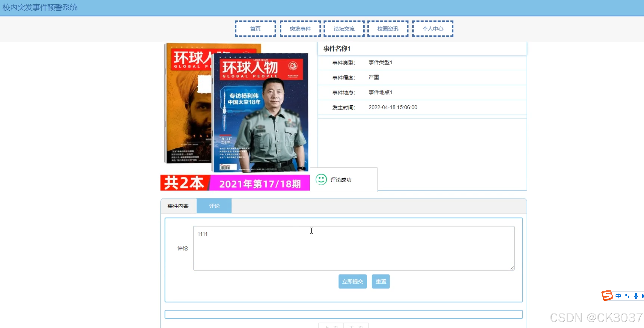This screenshot has height=328, width=644.
Task: Click the smiley face success icon
Action: click(321, 180)
